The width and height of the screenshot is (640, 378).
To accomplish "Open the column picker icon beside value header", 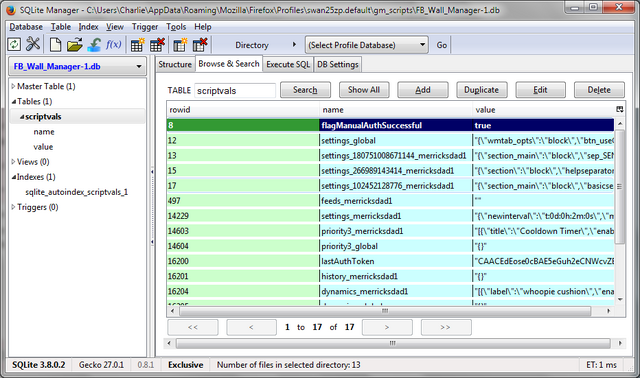I will click(620, 109).
